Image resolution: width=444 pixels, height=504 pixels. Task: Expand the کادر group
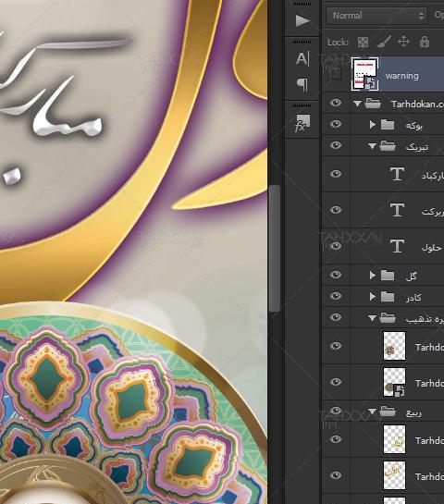click(372, 297)
